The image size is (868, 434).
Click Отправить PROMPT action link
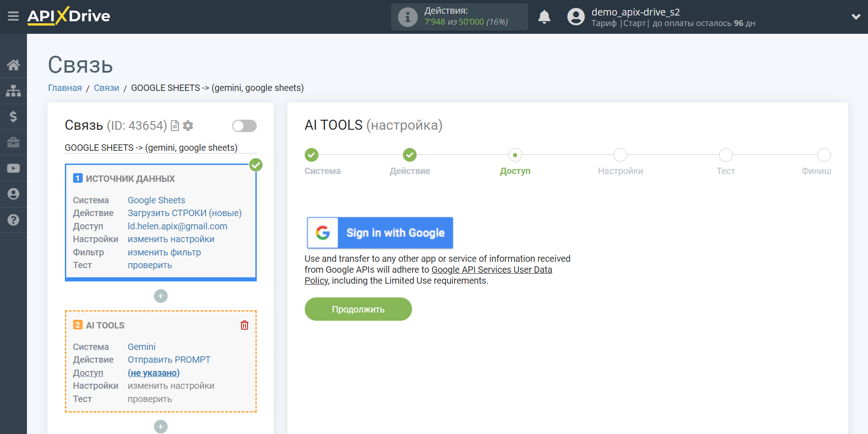point(169,360)
